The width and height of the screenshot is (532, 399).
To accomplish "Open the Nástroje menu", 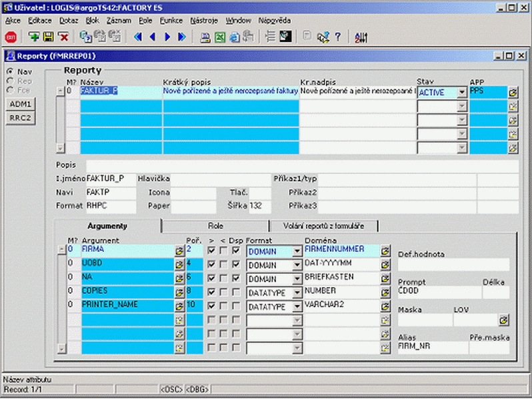I will (203, 21).
